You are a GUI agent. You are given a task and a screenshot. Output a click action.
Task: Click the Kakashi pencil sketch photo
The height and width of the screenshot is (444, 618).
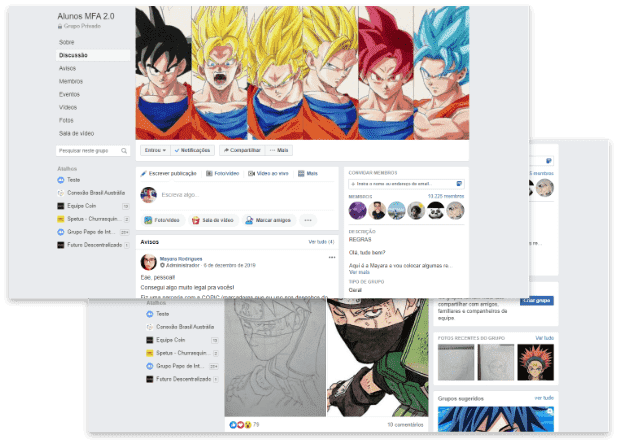[275, 357]
